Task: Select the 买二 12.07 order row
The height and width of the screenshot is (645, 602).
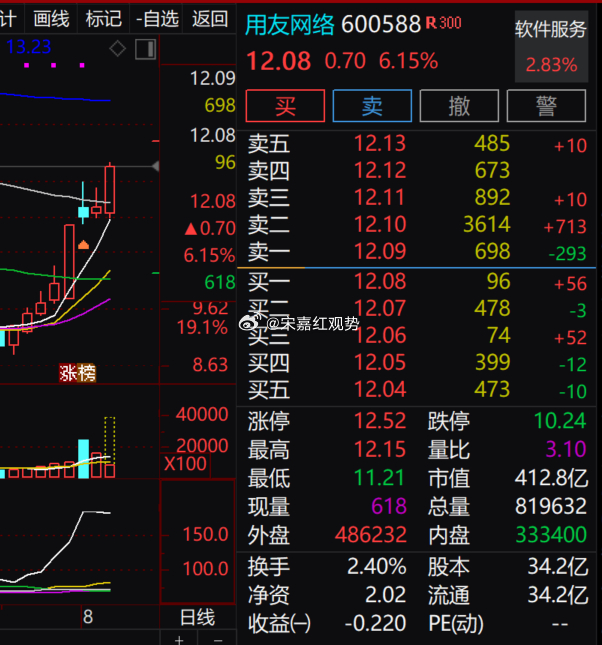Action: tap(416, 309)
